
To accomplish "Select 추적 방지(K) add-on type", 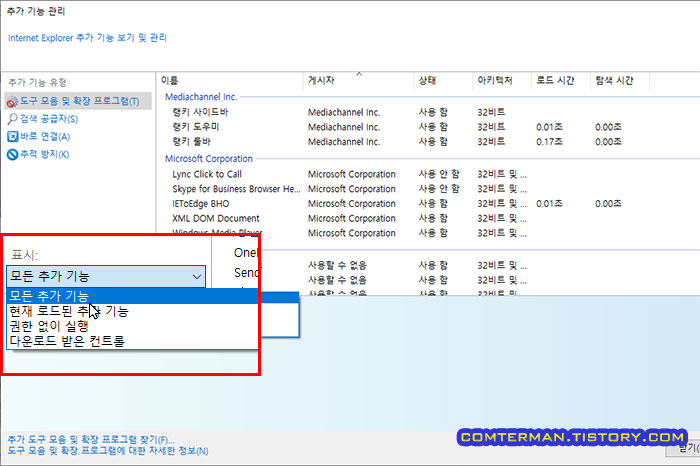I will pyautogui.click(x=45, y=154).
